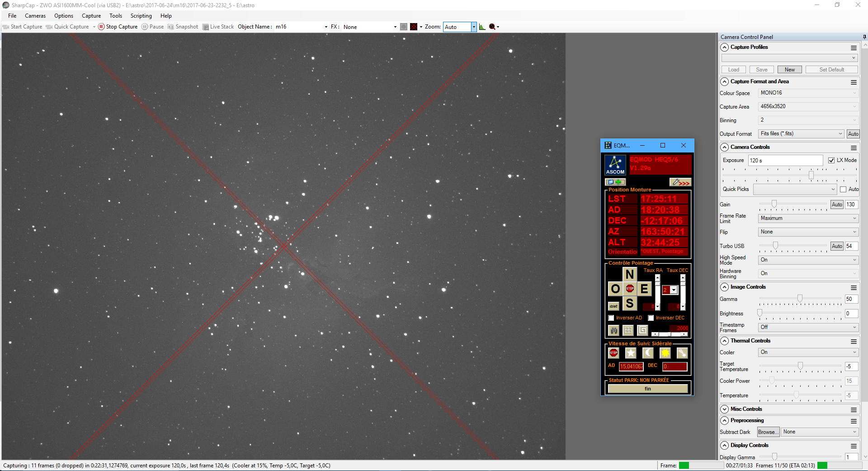This screenshot has width=868, height=471.
Task: Open the Tools menu
Action: coord(116,16)
